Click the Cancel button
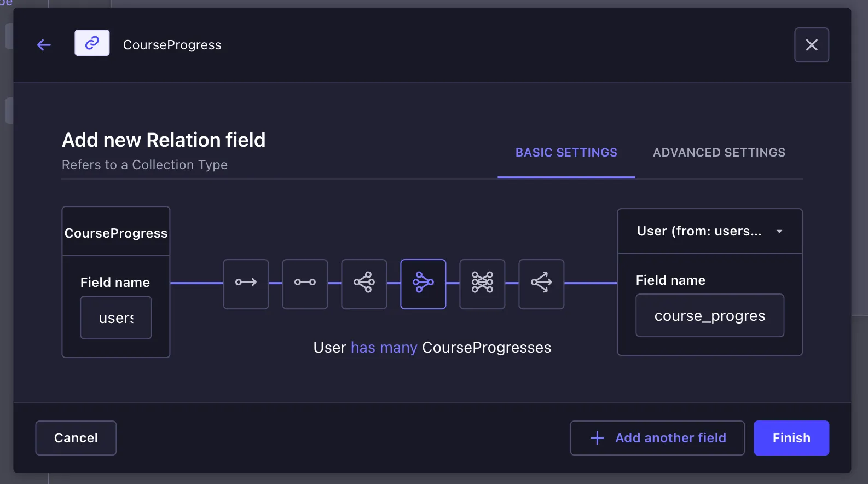 (76, 438)
